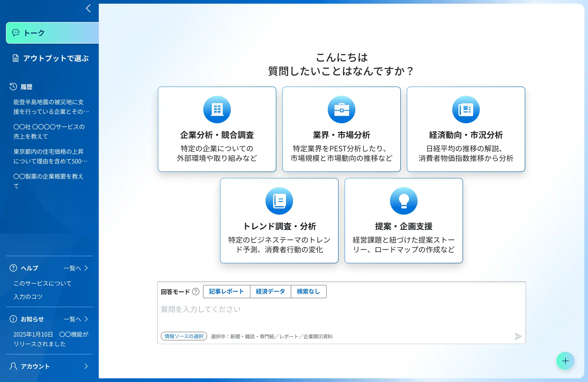Image resolution: width=588 pixels, height=382 pixels.
Task: Switch answer mode to 検索なし
Action: [x=308, y=292]
